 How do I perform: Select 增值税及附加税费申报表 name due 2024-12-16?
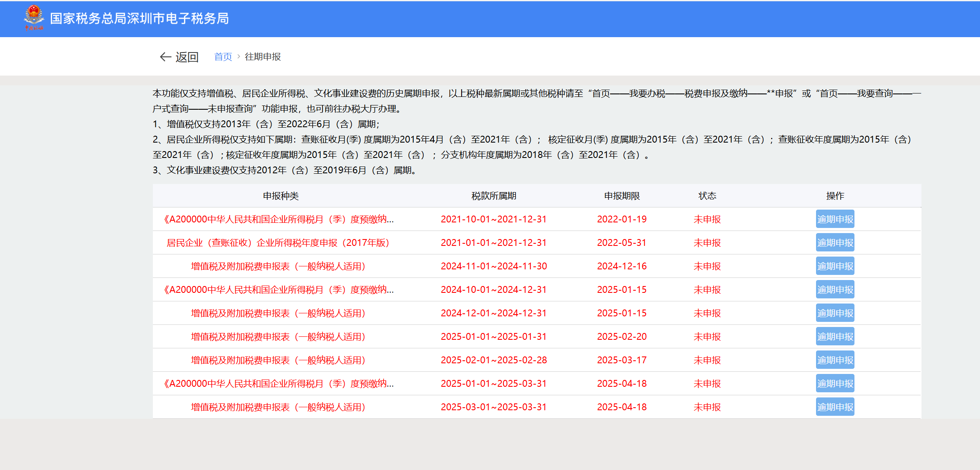pos(278,266)
